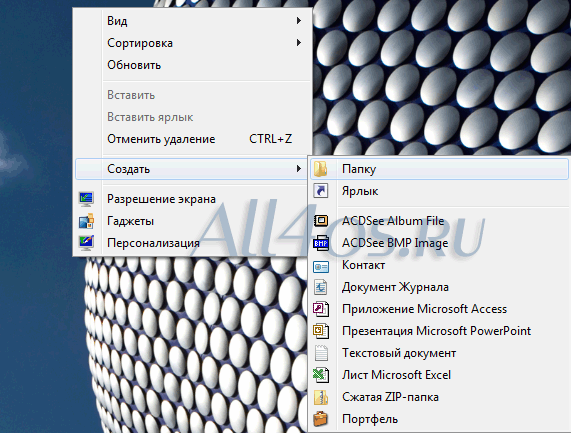Choose Обновить from the context menu
Screen dimensions: 571x433
pyautogui.click(x=192, y=65)
